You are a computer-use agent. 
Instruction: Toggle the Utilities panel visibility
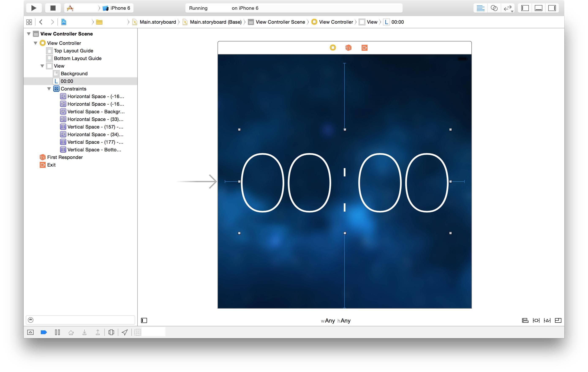(552, 8)
